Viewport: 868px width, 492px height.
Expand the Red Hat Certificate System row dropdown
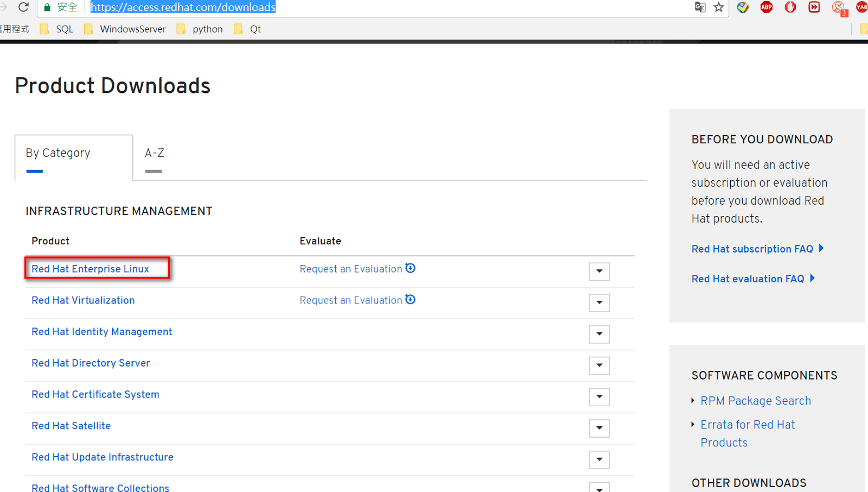pos(599,397)
